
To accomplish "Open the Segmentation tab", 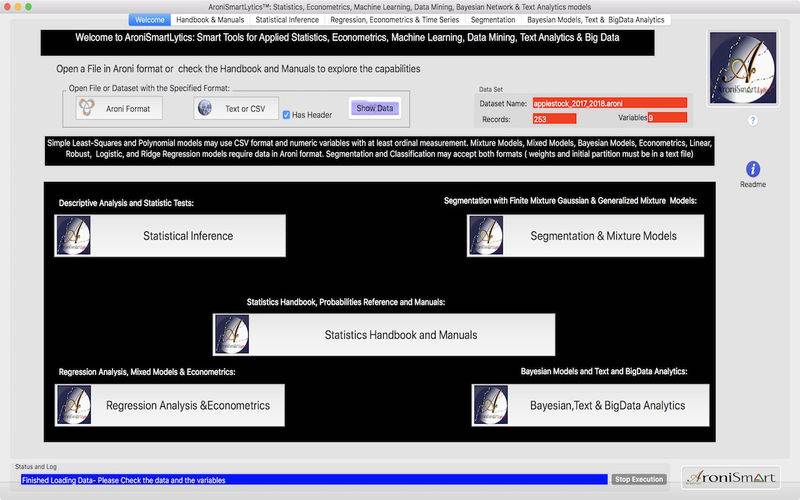I will 493,19.
